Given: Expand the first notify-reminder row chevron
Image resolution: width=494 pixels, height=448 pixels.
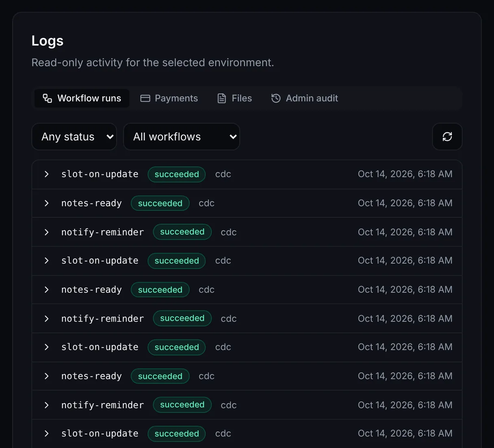Looking at the screenshot, I should coord(46,232).
